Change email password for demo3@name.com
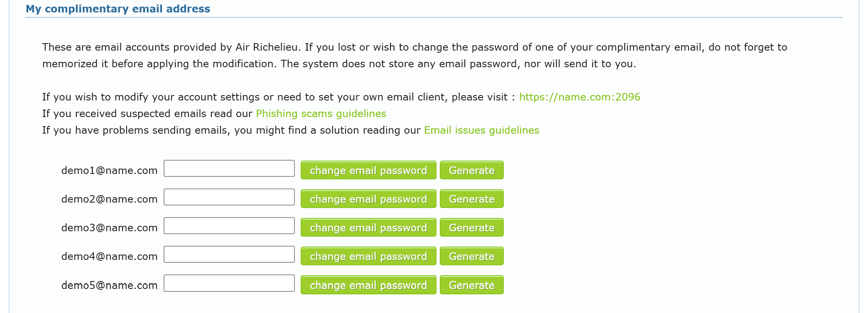868x313 pixels. click(368, 227)
